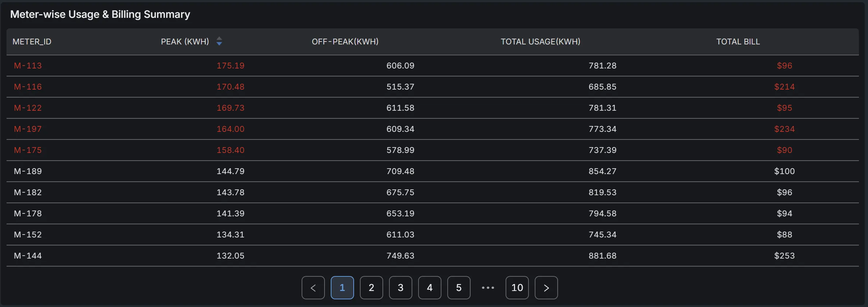Jump to page 10
Screen dimensions: 868x307
click(x=517, y=288)
